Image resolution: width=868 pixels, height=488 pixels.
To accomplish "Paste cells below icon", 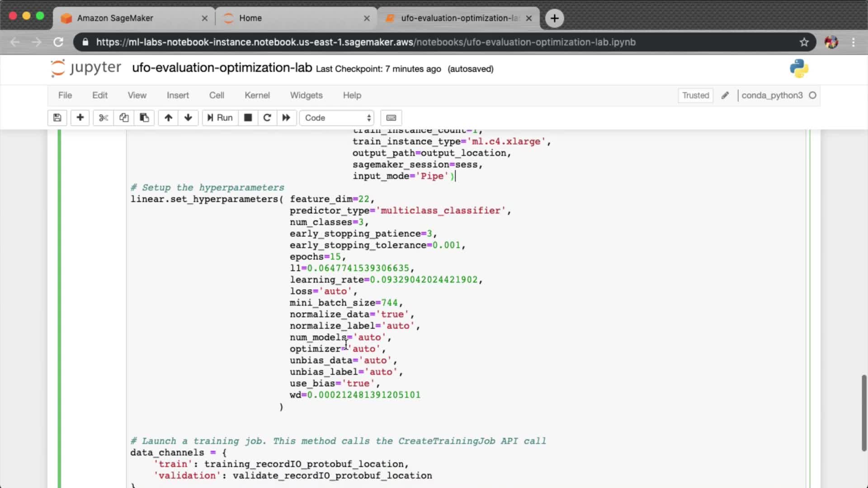I will coord(144,118).
